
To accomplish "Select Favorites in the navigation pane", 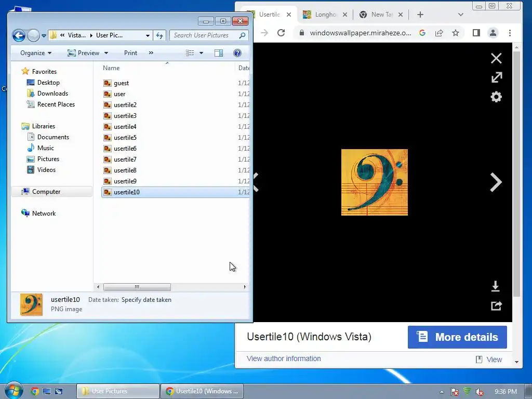I will click(x=44, y=72).
